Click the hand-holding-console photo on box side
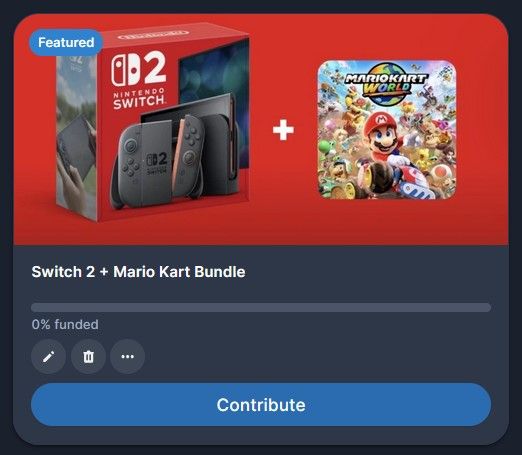 [77, 157]
